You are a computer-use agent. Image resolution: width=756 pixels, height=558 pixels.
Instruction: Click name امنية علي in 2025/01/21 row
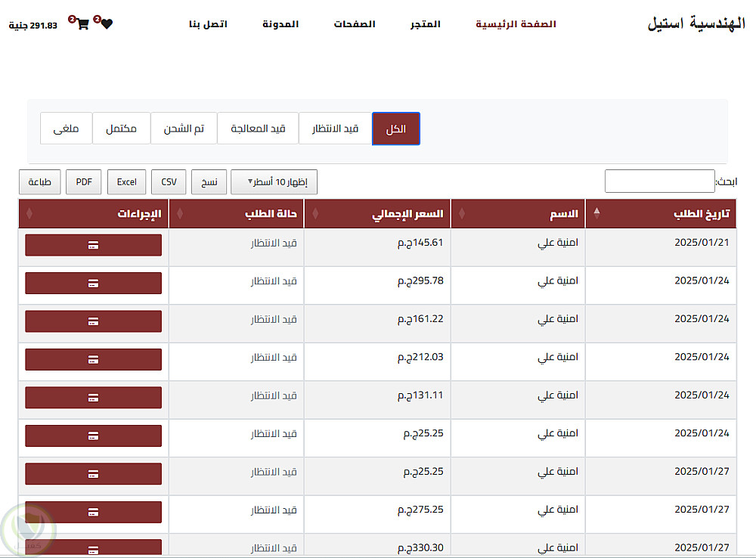pos(558,243)
